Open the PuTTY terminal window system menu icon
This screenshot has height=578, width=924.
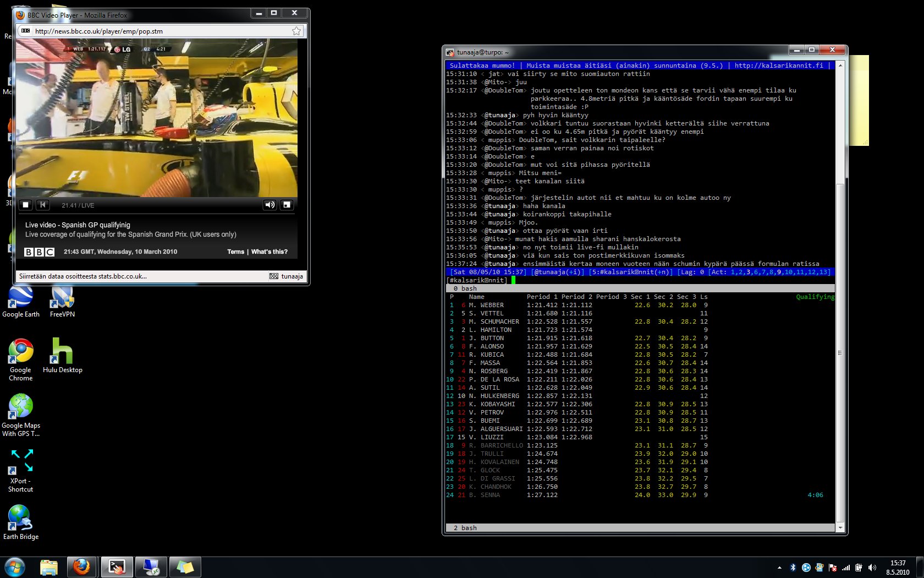click(450, 52)
